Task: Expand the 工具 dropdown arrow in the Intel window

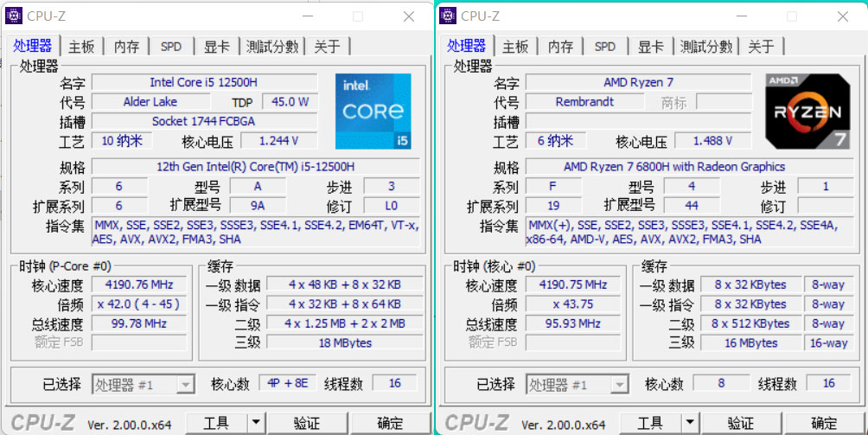Action: 255,423
